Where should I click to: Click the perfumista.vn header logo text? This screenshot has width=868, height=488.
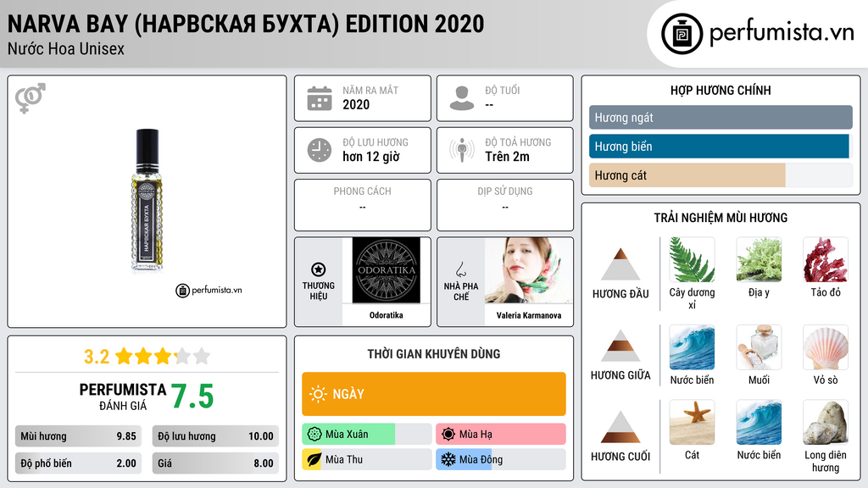(x=782, y=33)
